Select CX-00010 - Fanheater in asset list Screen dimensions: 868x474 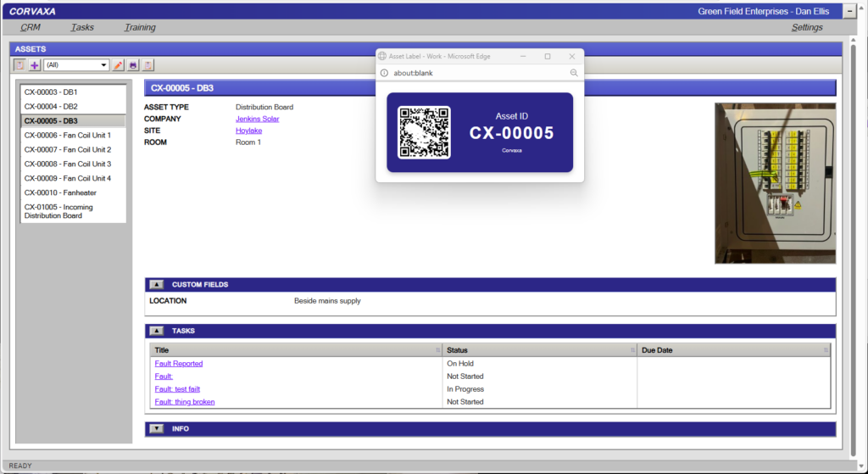coord(61,192)
